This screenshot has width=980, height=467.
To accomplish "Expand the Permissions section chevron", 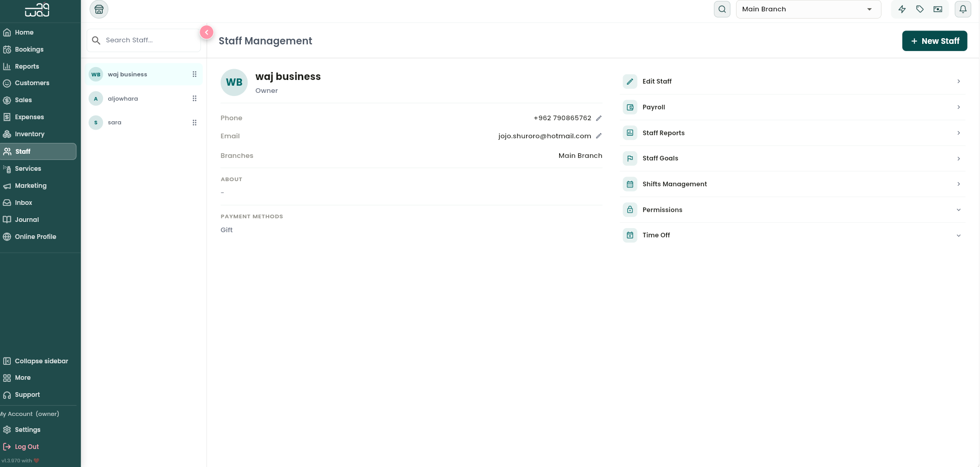I will pyautogui.click(x=959, y=210).
